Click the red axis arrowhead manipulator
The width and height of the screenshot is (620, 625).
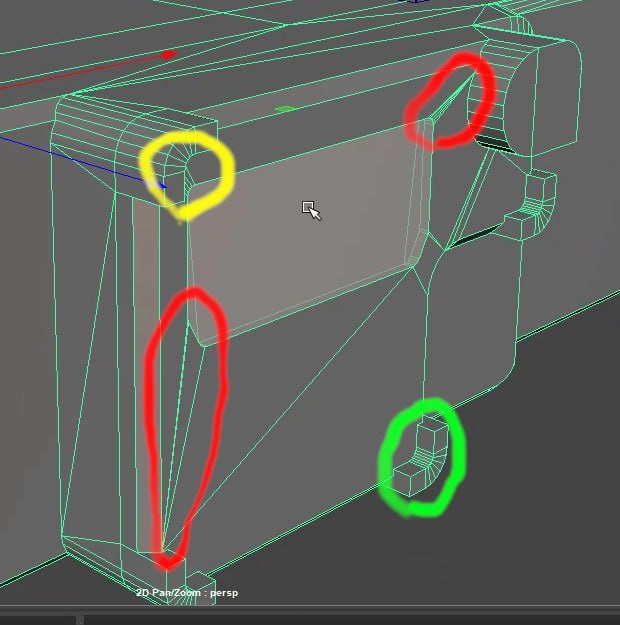pos(170,54)
